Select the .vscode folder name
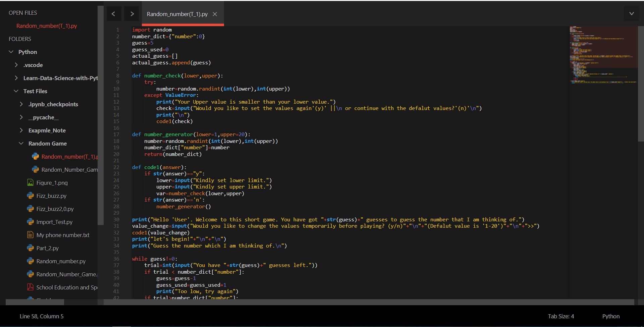 (x=33, y=65)
